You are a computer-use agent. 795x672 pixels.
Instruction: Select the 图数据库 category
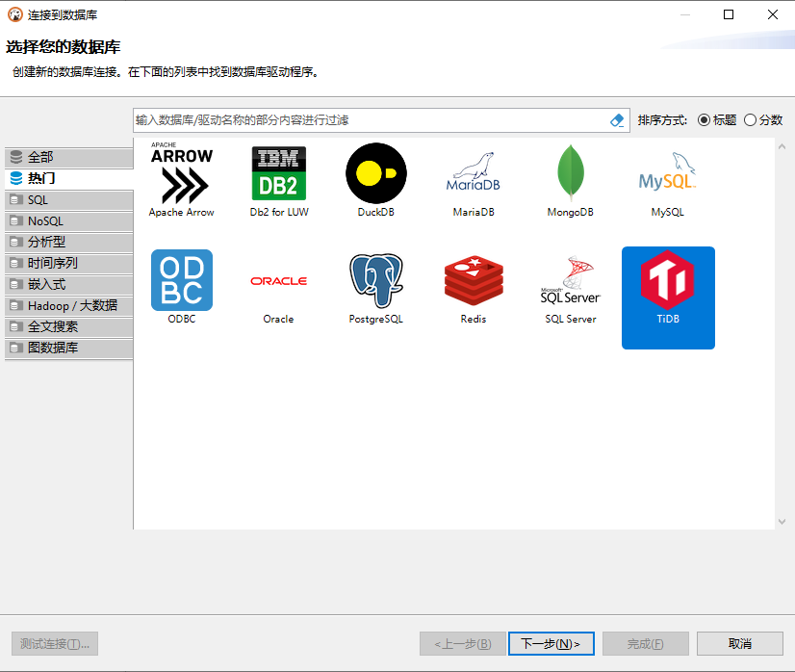point(69,348)
